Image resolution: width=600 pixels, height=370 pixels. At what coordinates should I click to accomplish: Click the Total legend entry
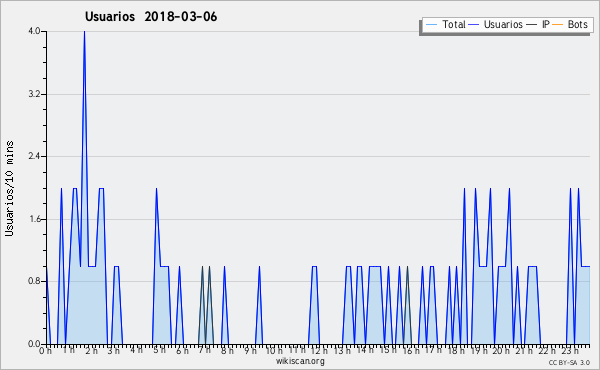pos(445,24)
